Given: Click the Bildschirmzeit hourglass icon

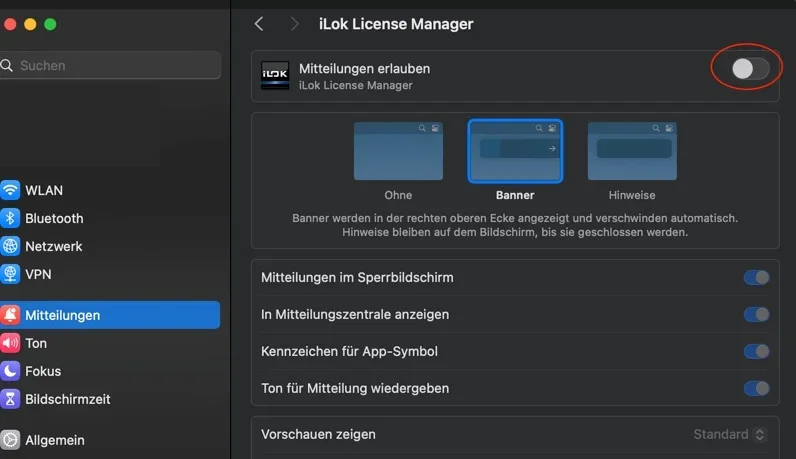Looking at the screenshot, I should click(x=10, y=399).
